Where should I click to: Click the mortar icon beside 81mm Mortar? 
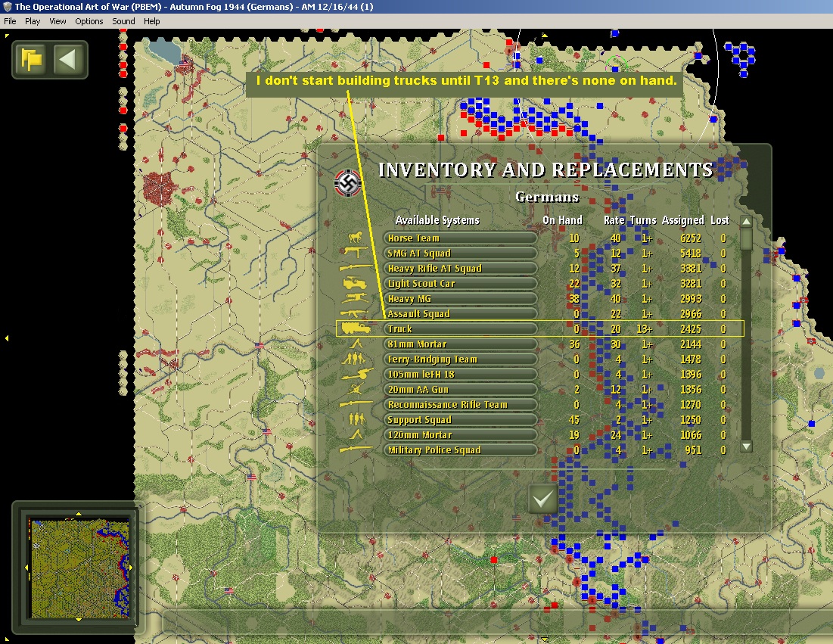tap(356, 344)
